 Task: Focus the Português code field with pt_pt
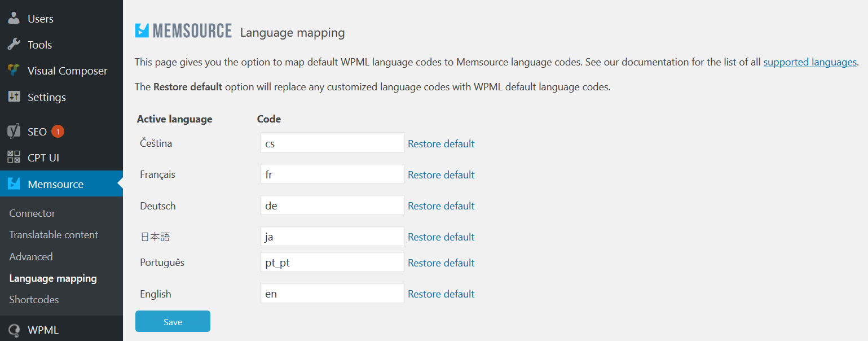(332, 262)
